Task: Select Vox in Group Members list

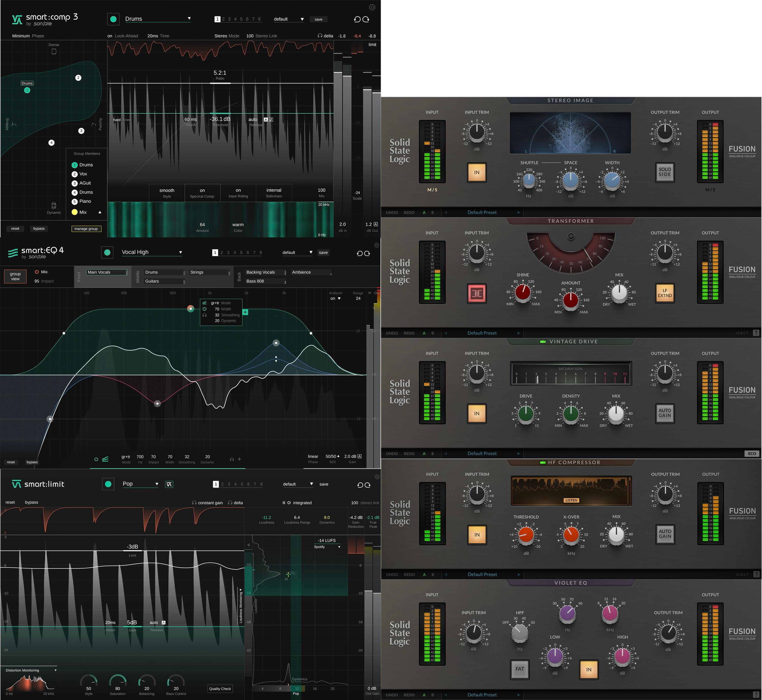Action: pos(80,174)
